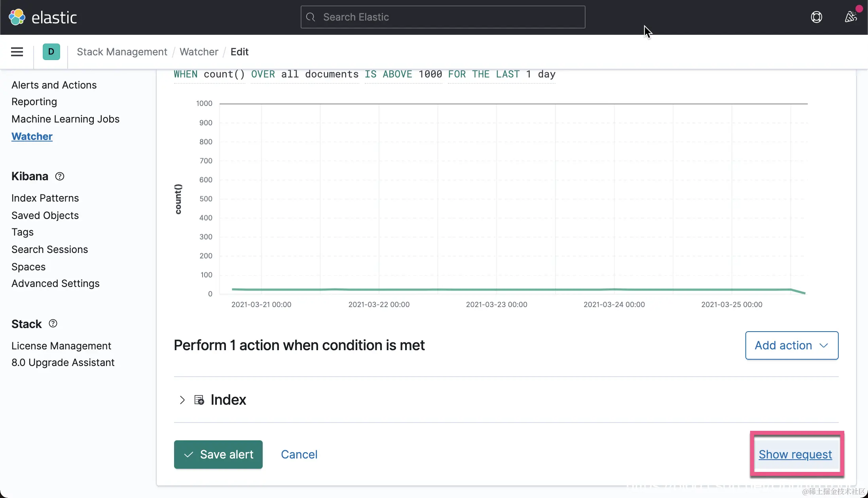Click the Elastic logo icon
The image size is (868, 498).
tap(17, 17)
